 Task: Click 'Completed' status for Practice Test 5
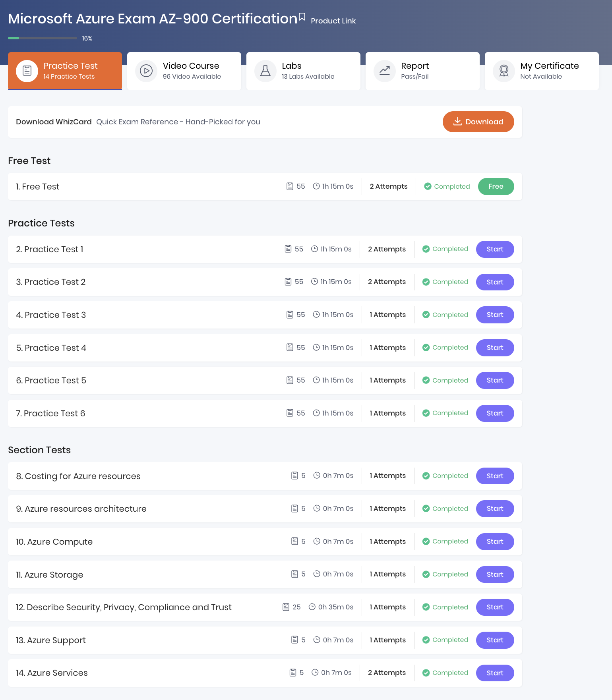pos(450,380)
